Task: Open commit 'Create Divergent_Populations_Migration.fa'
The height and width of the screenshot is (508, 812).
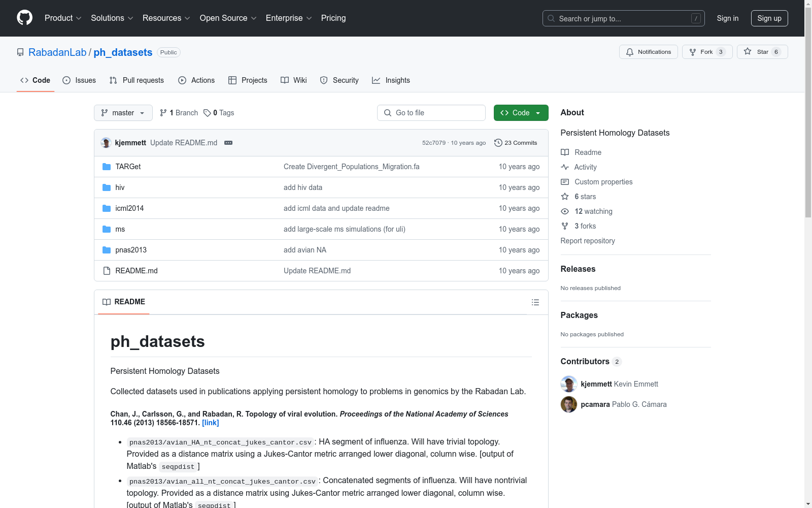Action: coord(352,167)
